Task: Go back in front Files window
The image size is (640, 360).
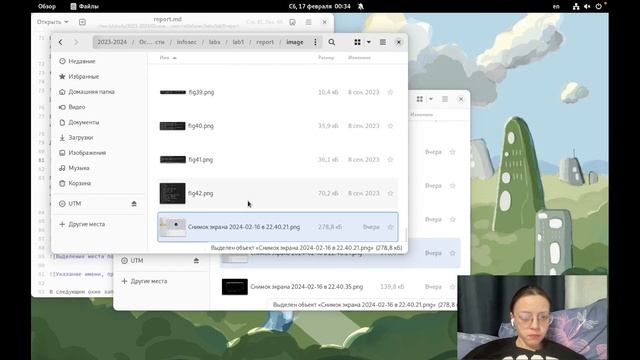Action: point(60,42)
